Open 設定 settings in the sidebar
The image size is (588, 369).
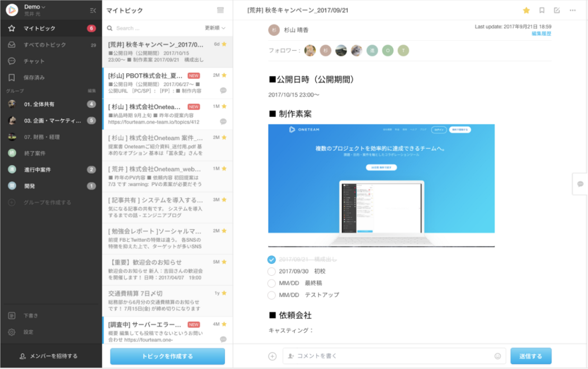(51, 332)
